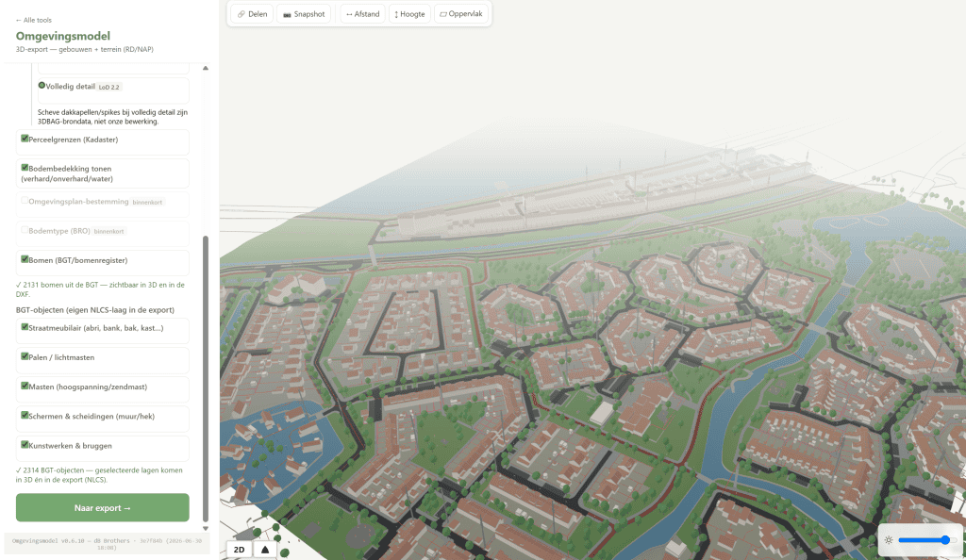
Task: Adjust the brightness slider
Action: click(926, 540)
